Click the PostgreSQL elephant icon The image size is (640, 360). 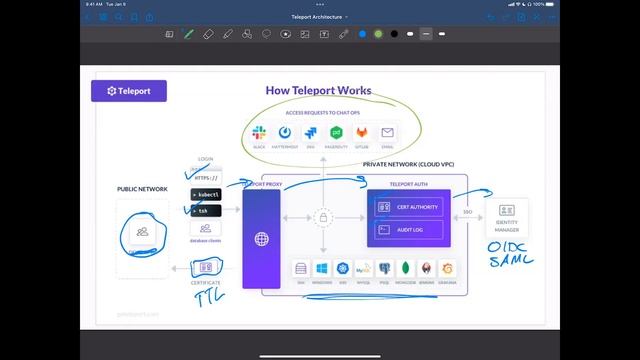(384, 269)
